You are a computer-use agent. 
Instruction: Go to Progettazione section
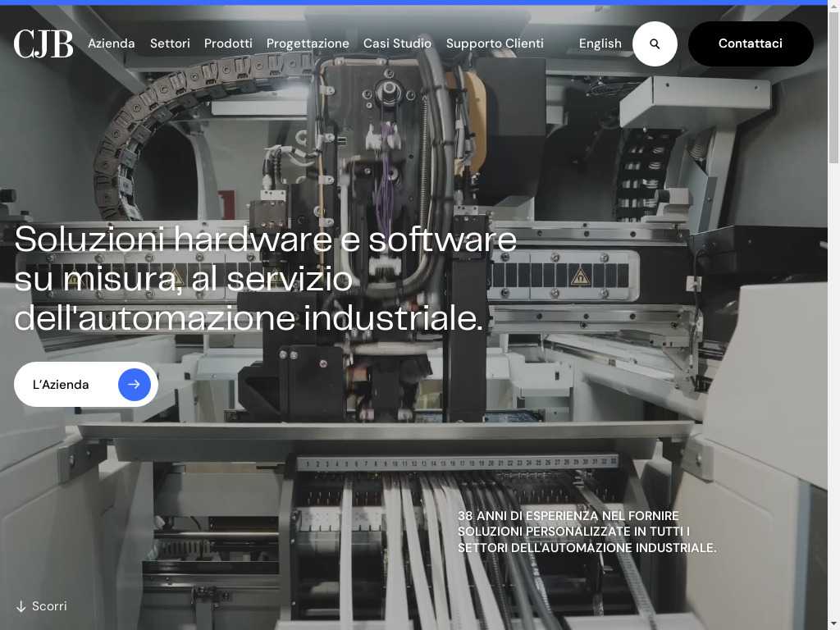coord(308,44)
